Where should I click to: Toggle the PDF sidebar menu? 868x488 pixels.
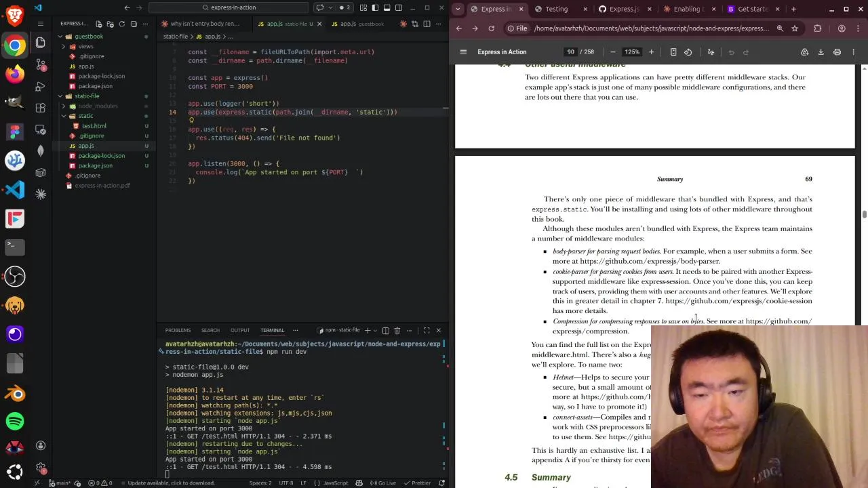(463, 52)
